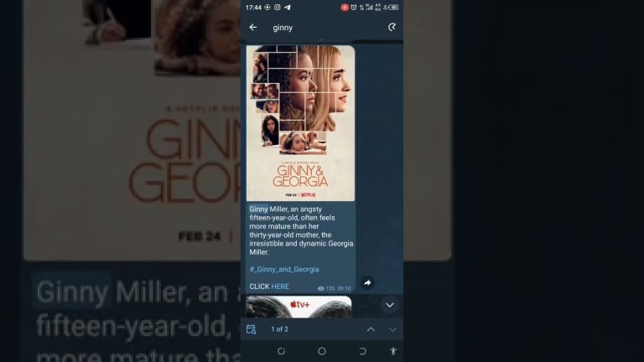Tap the Android home circle button
Image resolution: width=644 pixels, height=362 pixels.
(322, 351)
